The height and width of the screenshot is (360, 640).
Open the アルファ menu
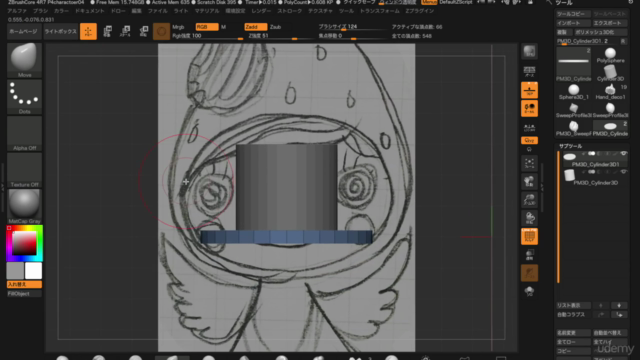click(x=17, y=11)
